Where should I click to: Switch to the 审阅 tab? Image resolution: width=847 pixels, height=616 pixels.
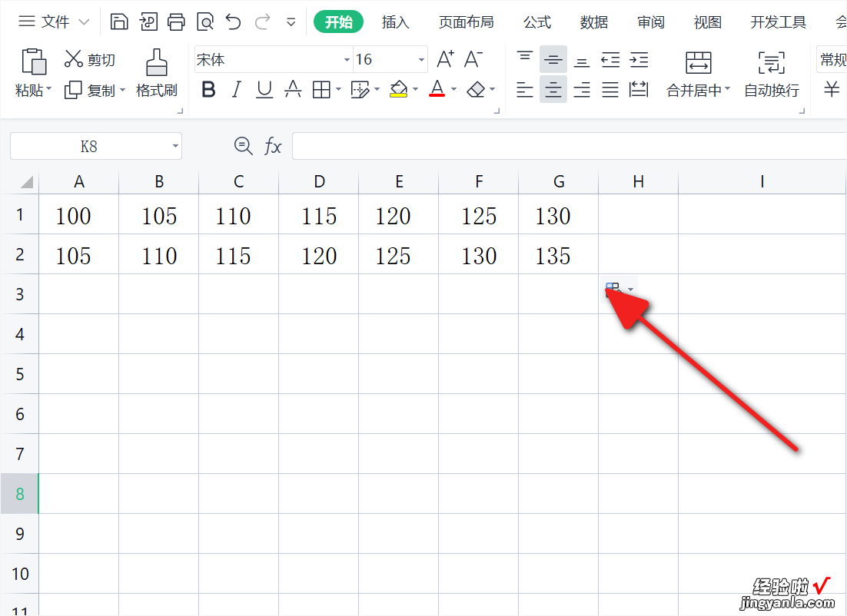point(650,22)
